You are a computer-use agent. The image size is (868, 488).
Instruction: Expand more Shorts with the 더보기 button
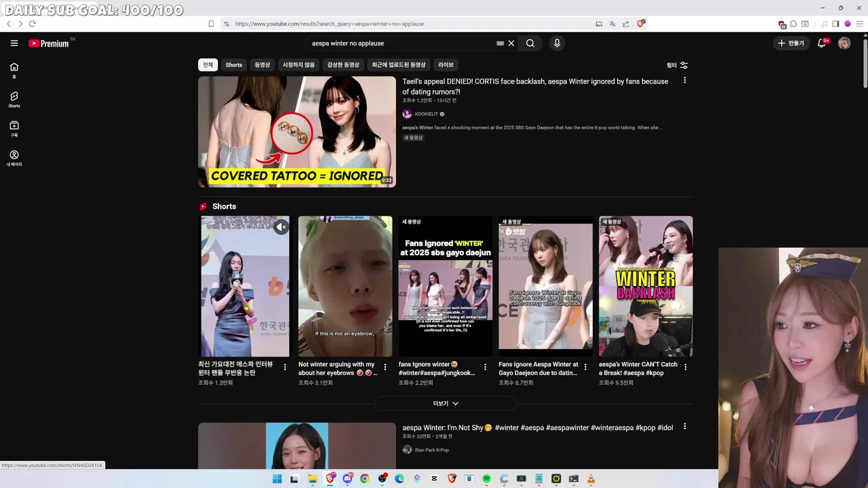tap(446, 403)
